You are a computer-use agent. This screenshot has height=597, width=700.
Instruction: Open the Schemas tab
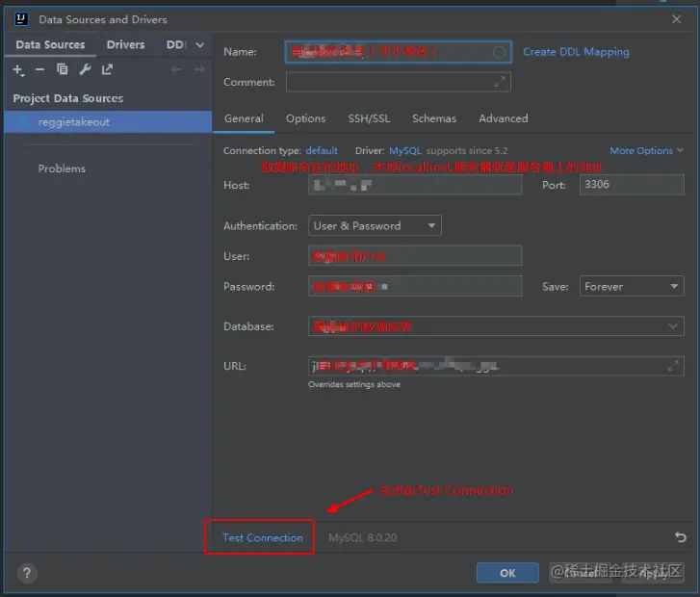[x=434, y=118]
